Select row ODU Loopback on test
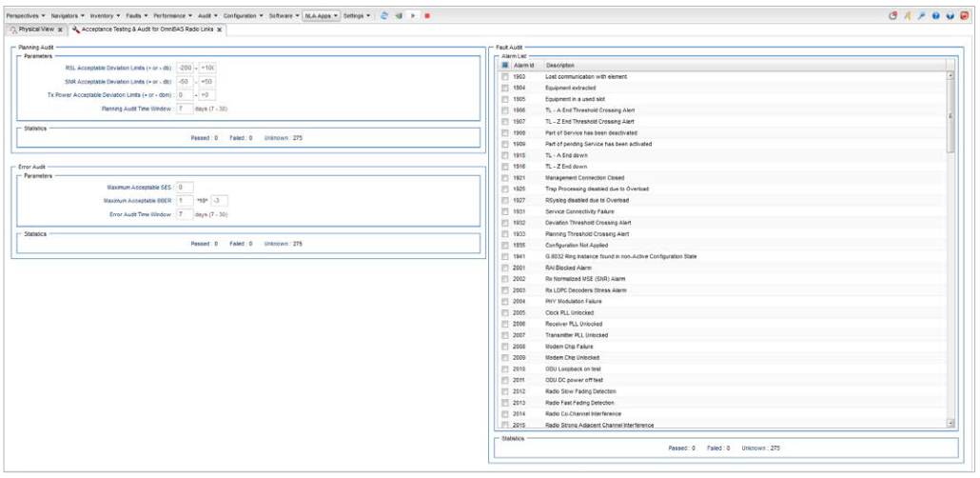980x478 pixels. click(x=723, y=368)
